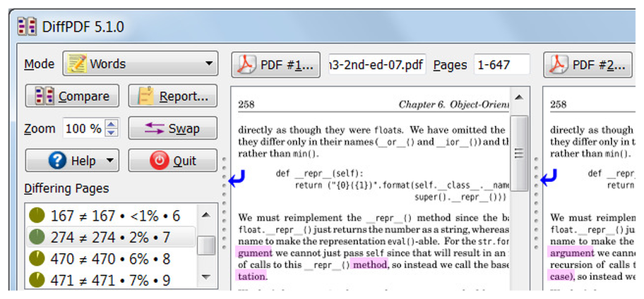This screenshot has height=299, width=644.
Task: Click the Words mode notepad icon
Action: 77,63
